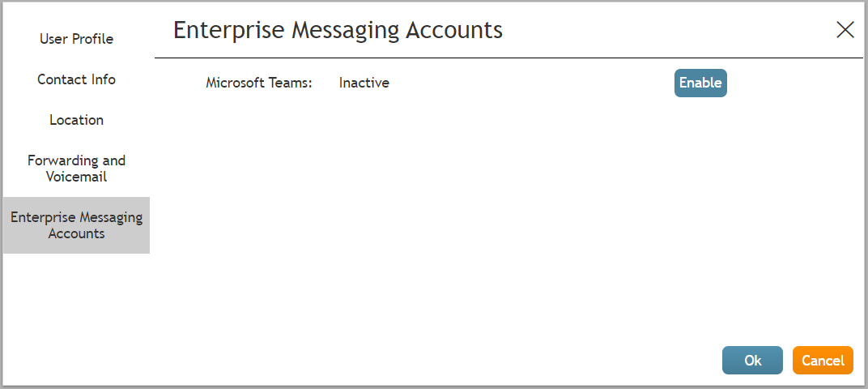Click the Microsoft Teams label
868x389 pixels.
point(258,83)
